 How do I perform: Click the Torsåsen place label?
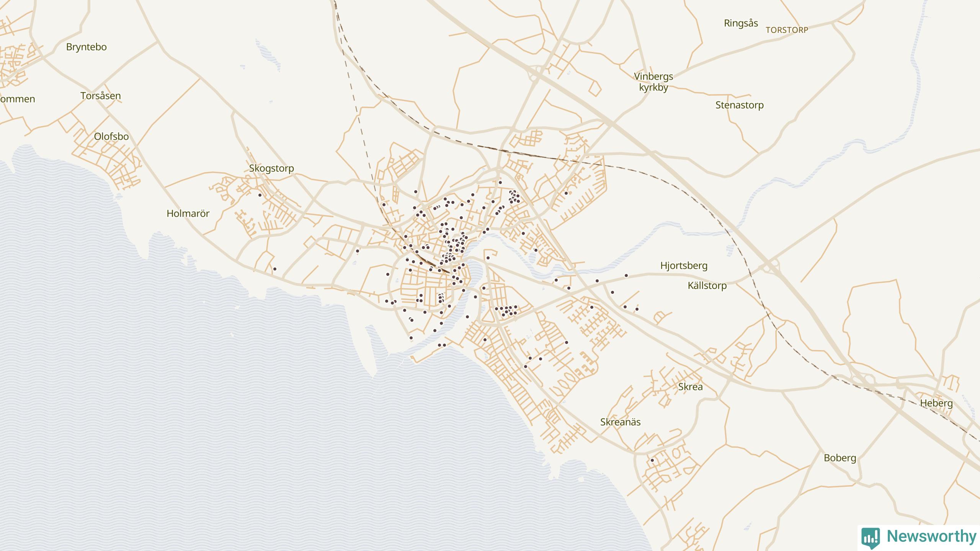coord(101,96)
